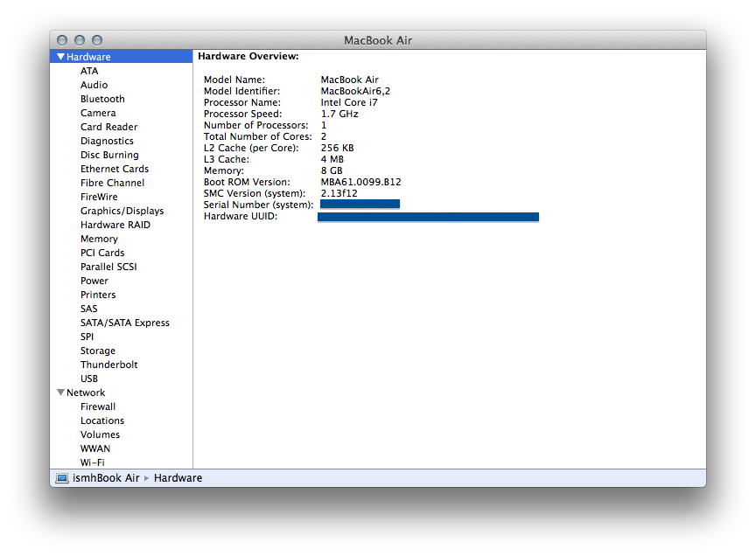This screenshot has width=756, height=556.
Task: Collapse the Hardware disclosure triangle
Action: pyautogui.click(x=60, y=57)
